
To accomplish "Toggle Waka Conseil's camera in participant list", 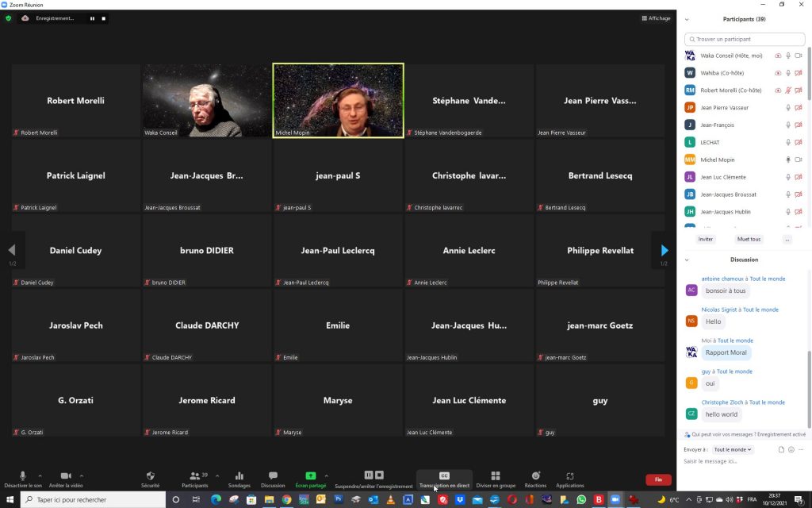I will coord(799,56).
